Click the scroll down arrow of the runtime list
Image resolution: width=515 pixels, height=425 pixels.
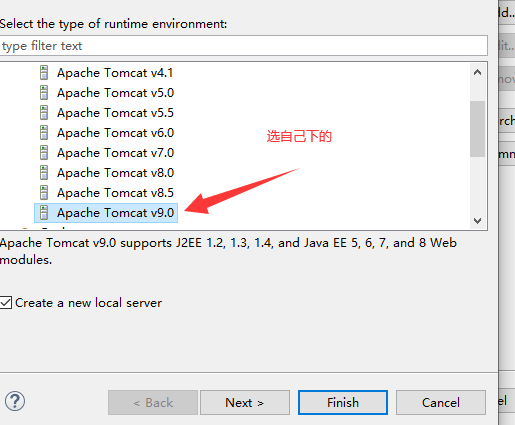477,221
